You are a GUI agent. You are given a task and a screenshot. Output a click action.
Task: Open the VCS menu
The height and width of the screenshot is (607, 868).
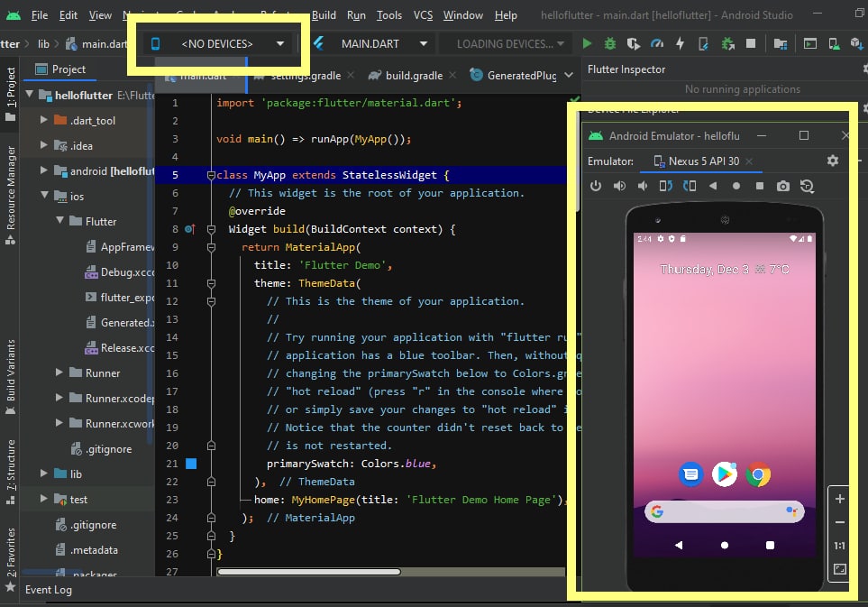pos(423,15)
